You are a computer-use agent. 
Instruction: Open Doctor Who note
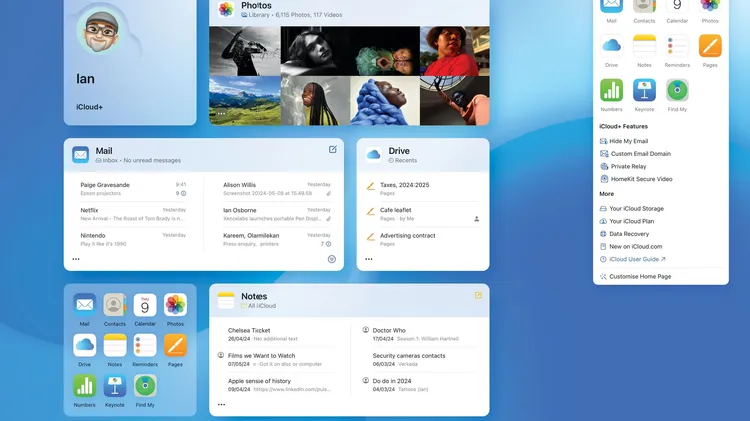click(x=421, y=334)
